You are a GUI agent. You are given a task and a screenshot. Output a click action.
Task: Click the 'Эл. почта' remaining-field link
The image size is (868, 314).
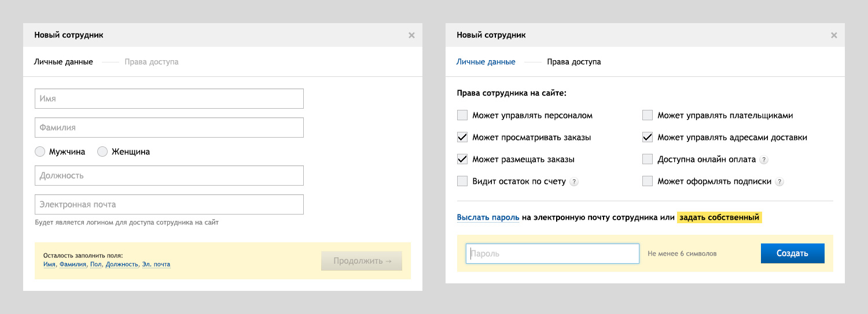tap(156, 264)
